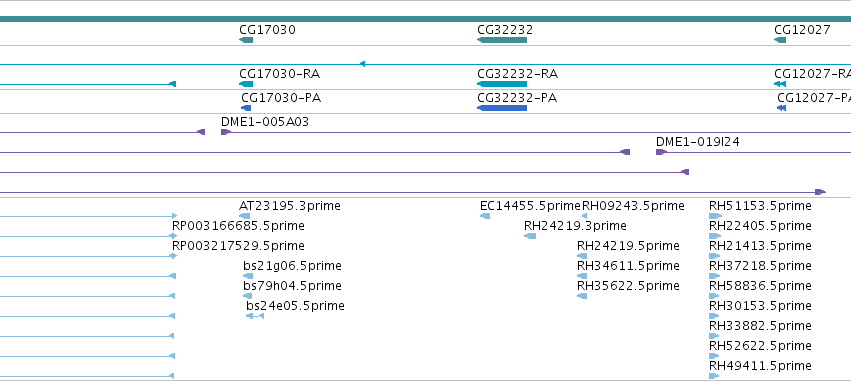Click the DME1-005A03 purple arrow marker
The image size is (851, 381).
click(x=226, y=131)
